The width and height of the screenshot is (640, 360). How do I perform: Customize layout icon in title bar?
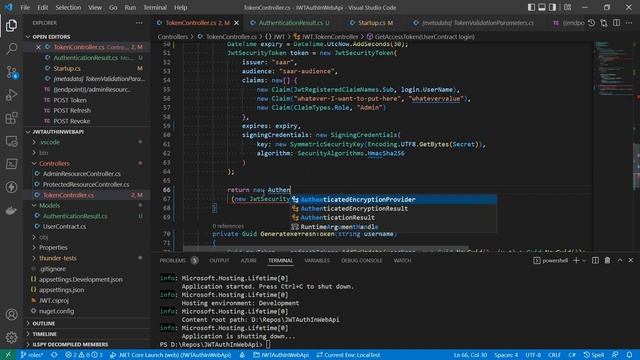coord(567,7)
